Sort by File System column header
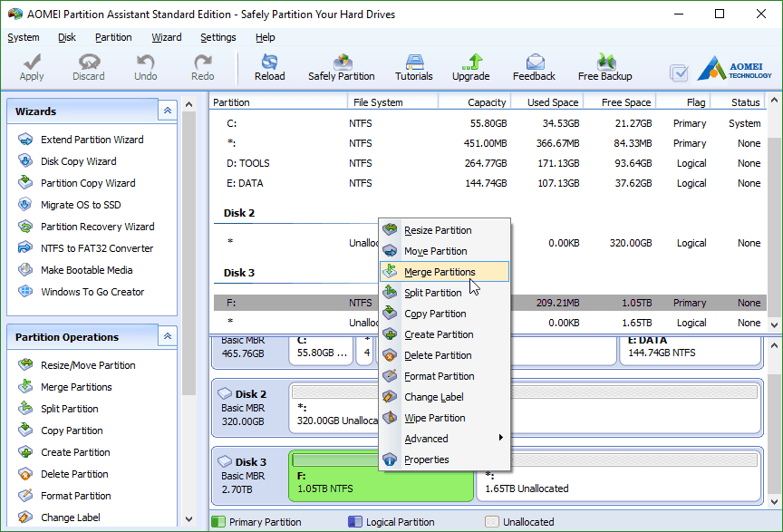This screenshot has height=532, width=783. click(393, 102)
